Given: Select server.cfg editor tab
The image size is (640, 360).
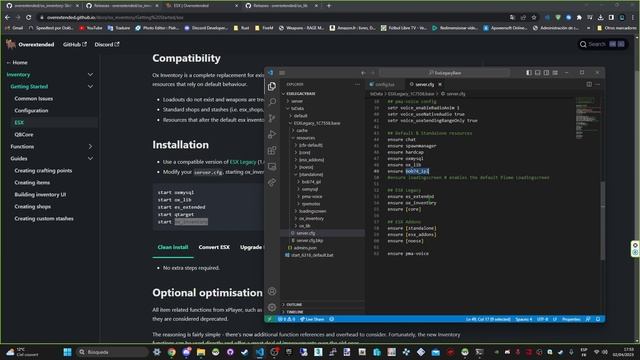Looking at the screenshot, I should pos(424,84).
